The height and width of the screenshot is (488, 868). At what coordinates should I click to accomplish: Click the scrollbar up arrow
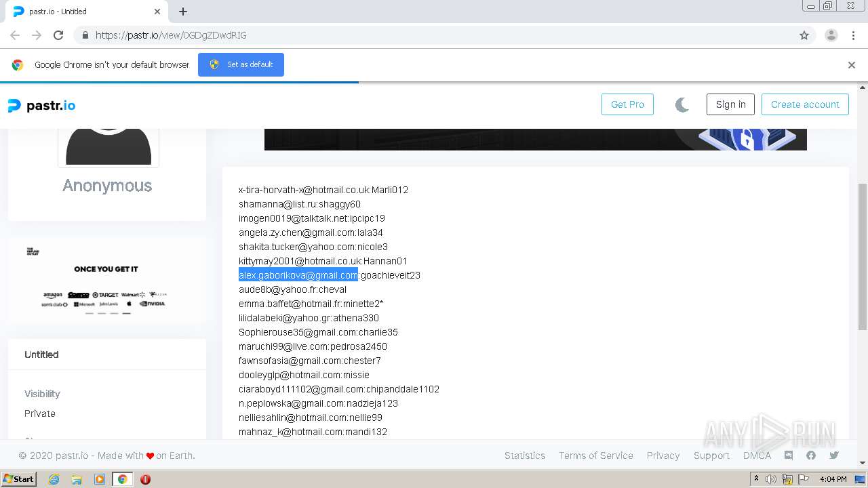tap(863, 87)
